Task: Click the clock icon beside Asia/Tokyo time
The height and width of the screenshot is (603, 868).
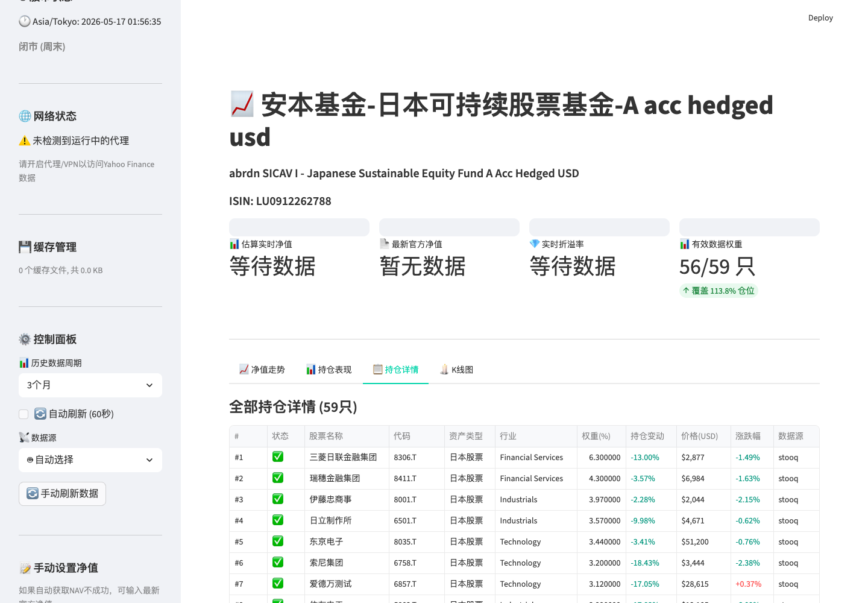Action: click(25, 22)
